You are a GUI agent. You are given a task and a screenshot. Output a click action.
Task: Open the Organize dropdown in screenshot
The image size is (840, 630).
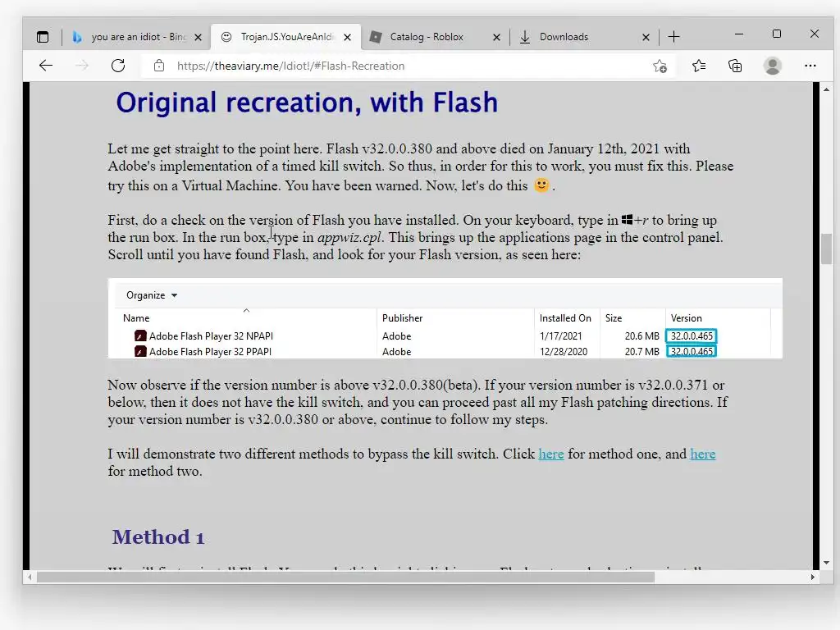[x=152, y=295]
